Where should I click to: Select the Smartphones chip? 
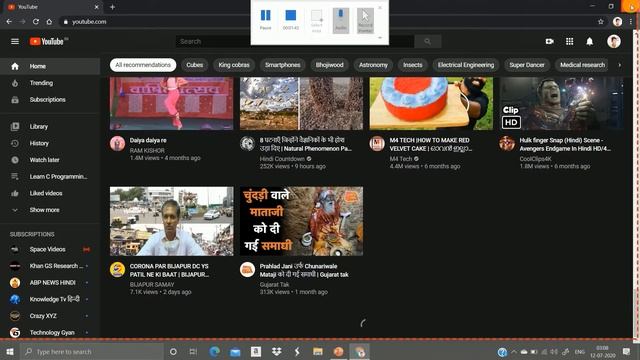[x=282, y=65]
